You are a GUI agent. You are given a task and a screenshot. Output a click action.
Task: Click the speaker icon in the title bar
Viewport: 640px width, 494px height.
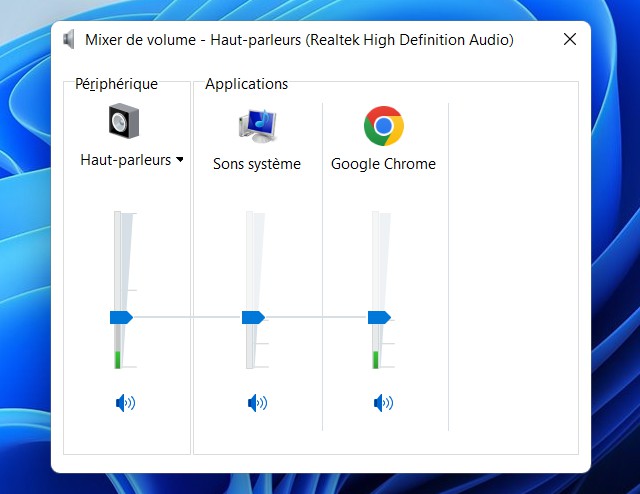[69, 39]
